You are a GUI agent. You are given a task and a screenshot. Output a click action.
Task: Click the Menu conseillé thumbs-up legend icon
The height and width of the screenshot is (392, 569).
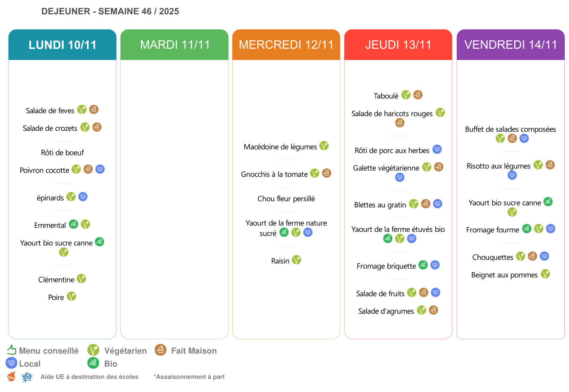pyautogui.click(x=11, y=350)
